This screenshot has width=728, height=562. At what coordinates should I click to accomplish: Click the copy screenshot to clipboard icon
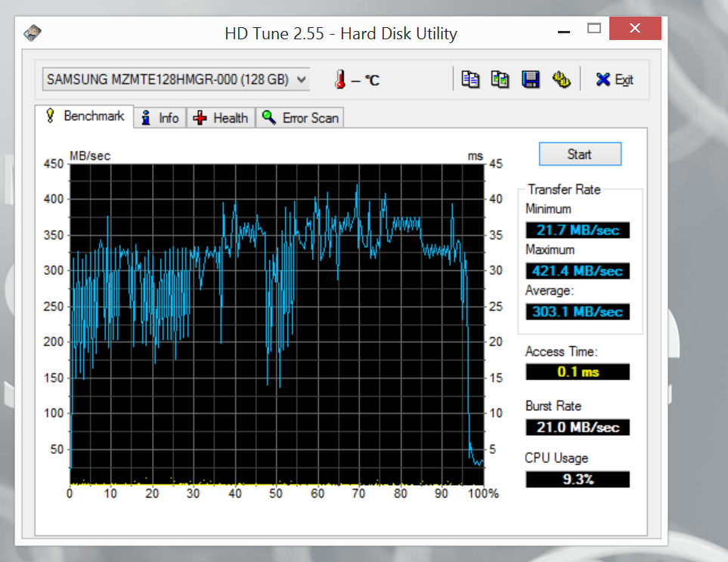click(x=500, y=79)
